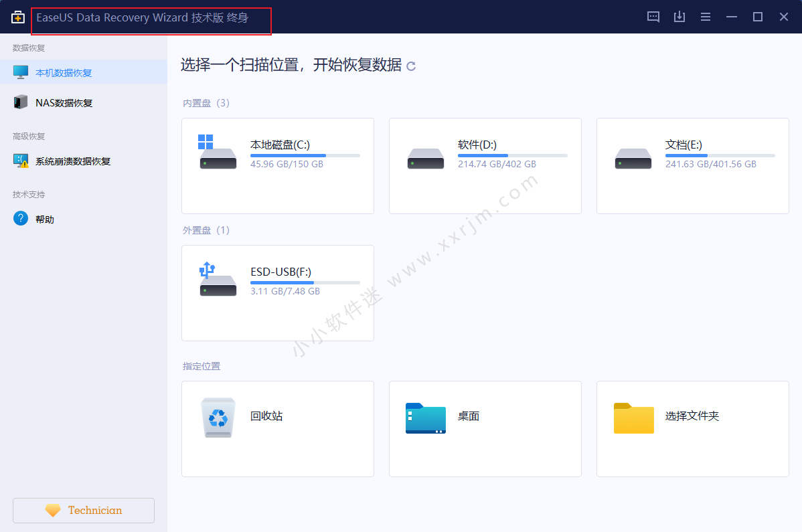Click the drive icon for 软件(D:)
802x532 pixels.
tap(426, 159)
